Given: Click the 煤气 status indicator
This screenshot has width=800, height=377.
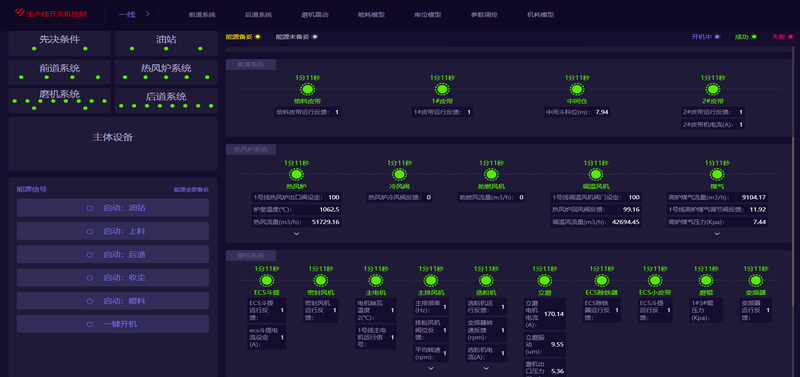Looking at the screenshot, I should pyautogui.click(x=716, y=174).
